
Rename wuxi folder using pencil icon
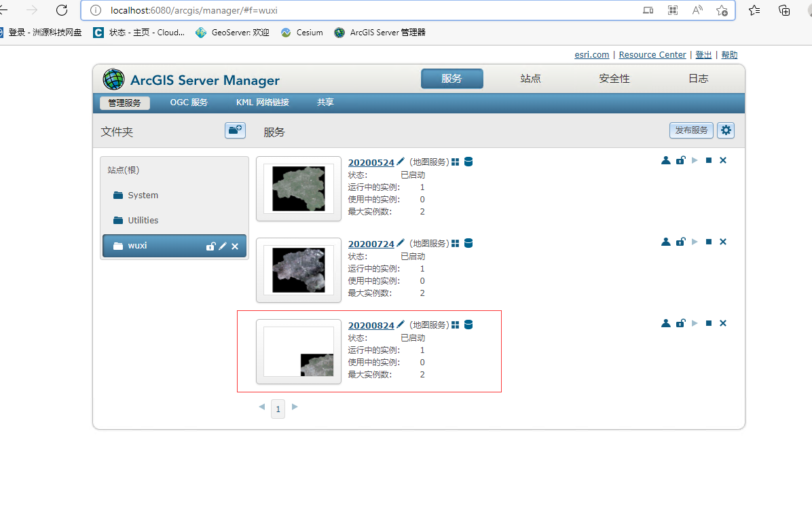(x=223, y=246)
